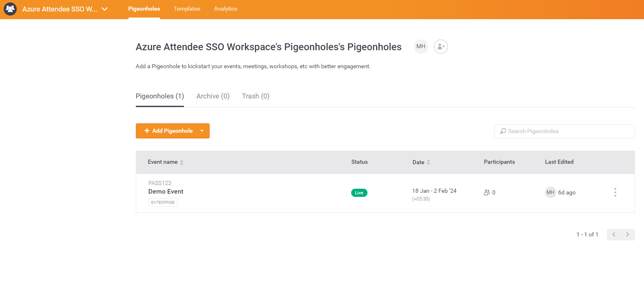The height and width of the screenshot is (301, 644).
Task: Click the MH avatar in Last Edited column
Action: coord(551,192)
